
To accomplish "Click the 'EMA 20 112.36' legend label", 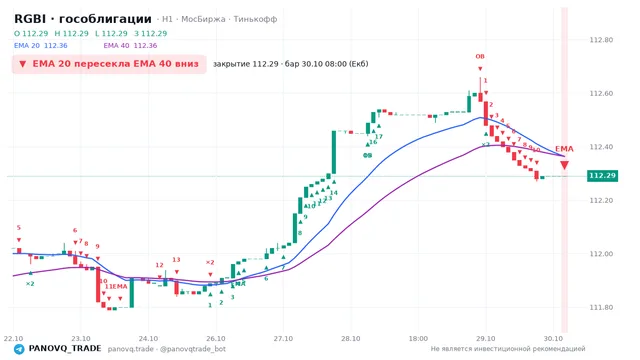I will point(40,46).
